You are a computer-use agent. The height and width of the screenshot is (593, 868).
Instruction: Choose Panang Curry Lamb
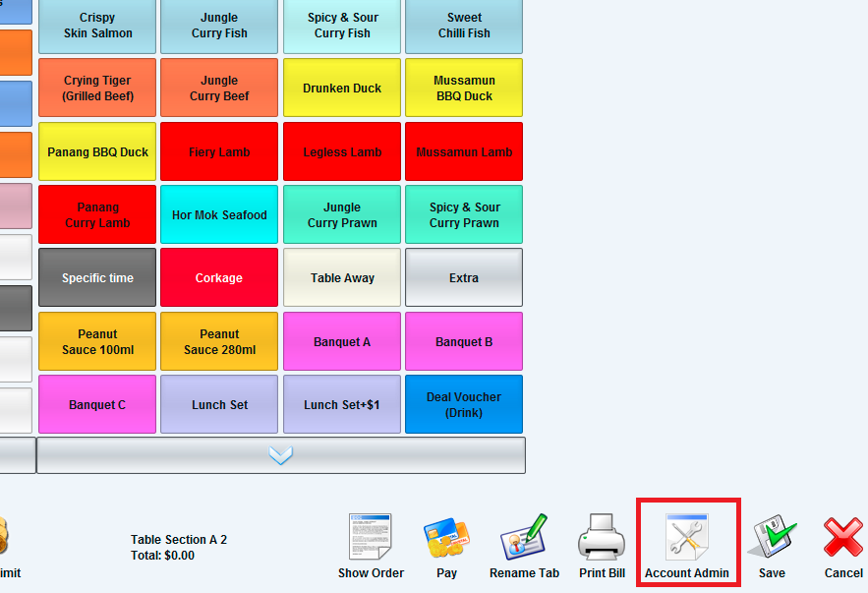coord(97,214)
